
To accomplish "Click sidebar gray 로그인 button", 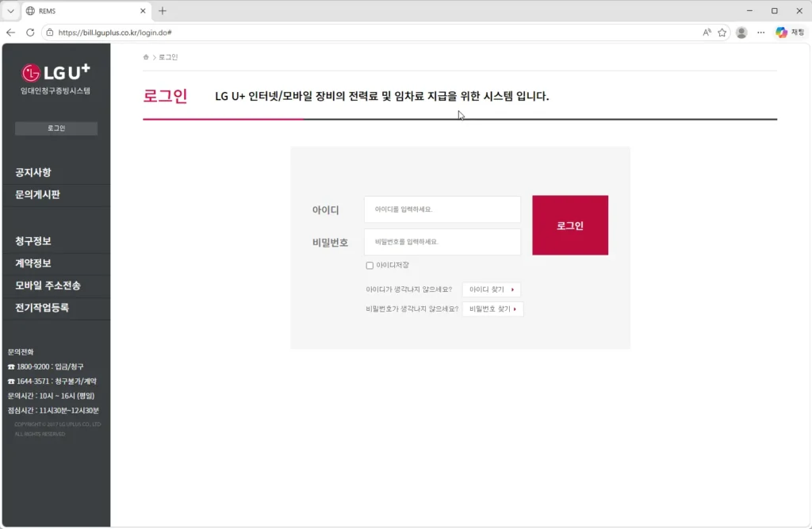I will pos(56,128).
